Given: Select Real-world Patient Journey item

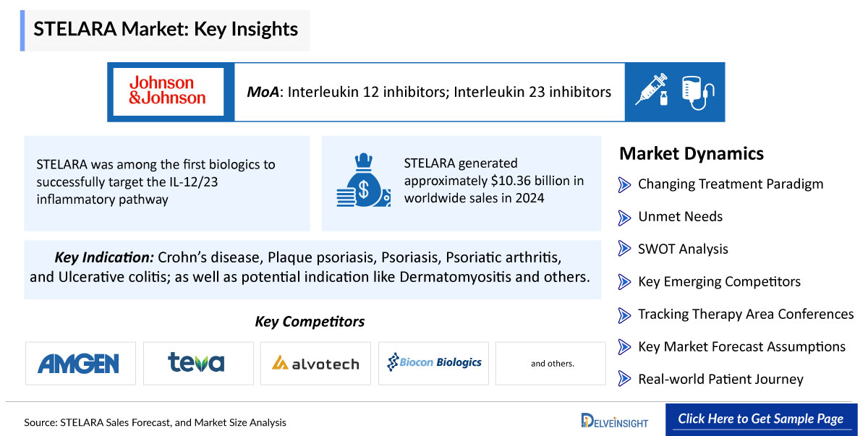Looking at the screenshot, I should tap(710, 380).
